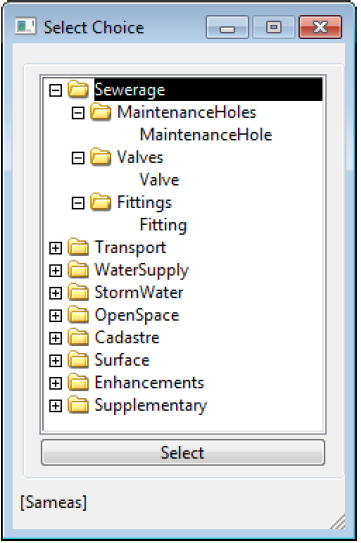Select the Valve leaf item
The width and height of the screenshot is (361, 543).
159,180
